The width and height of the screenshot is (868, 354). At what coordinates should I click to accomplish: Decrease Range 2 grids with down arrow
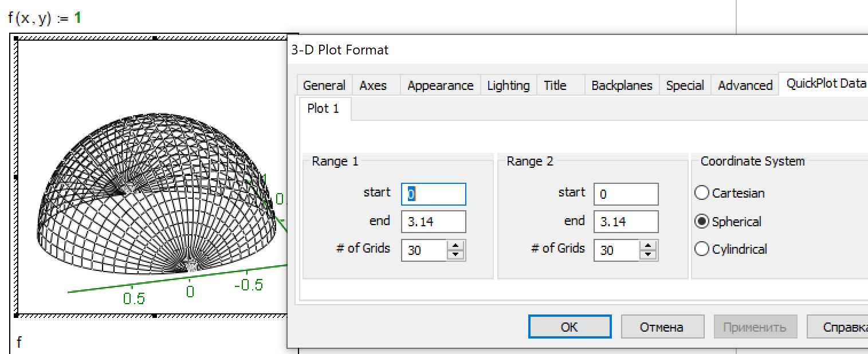point(649,253)
